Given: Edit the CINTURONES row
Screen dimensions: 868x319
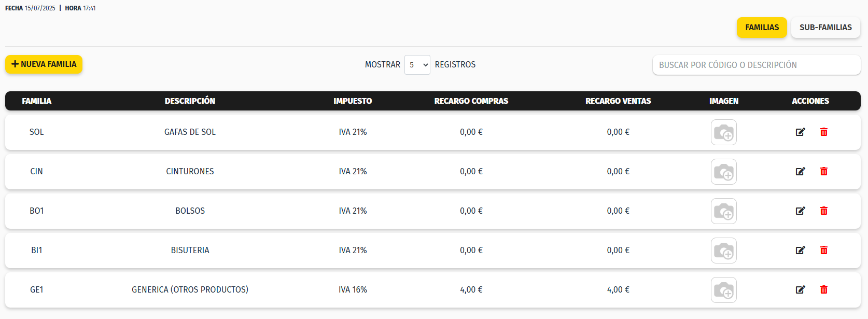Looking at the screenshot, I should pos(800,171).
